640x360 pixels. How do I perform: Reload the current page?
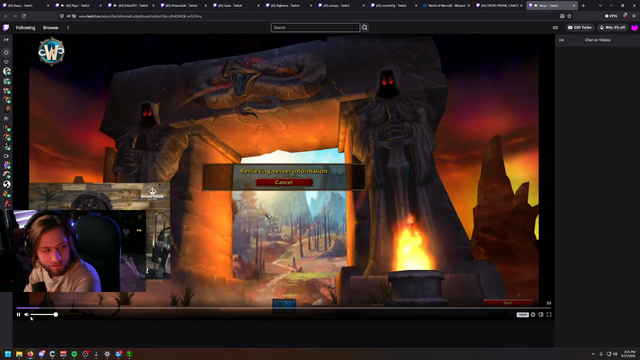pyautogui.click(x=24, y=16)
